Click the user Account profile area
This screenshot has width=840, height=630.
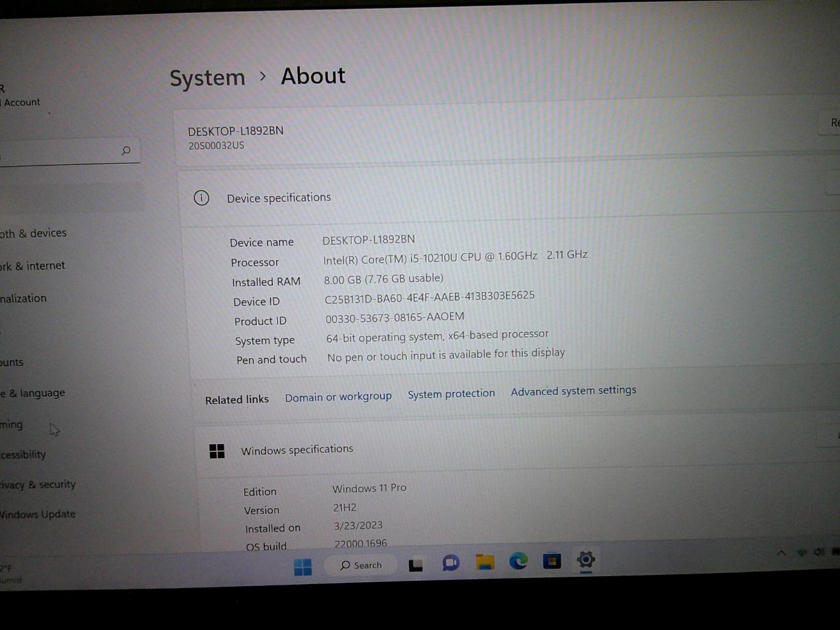pos(20,96)
